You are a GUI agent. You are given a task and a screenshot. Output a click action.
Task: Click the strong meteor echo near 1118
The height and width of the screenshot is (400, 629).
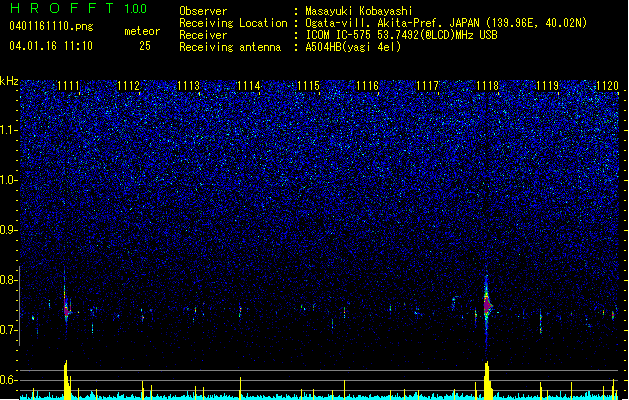coord(487,306)
